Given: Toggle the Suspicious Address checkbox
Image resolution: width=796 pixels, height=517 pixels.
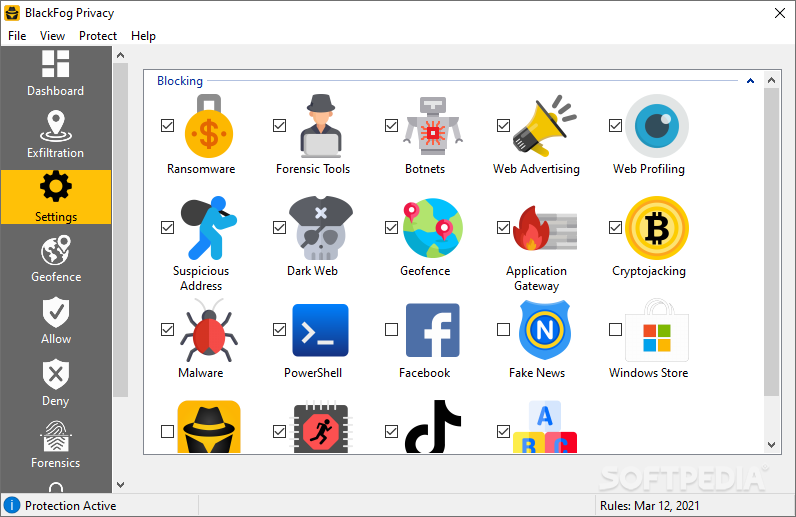Looking at the screenshot, I should click(x=168, y=228).
